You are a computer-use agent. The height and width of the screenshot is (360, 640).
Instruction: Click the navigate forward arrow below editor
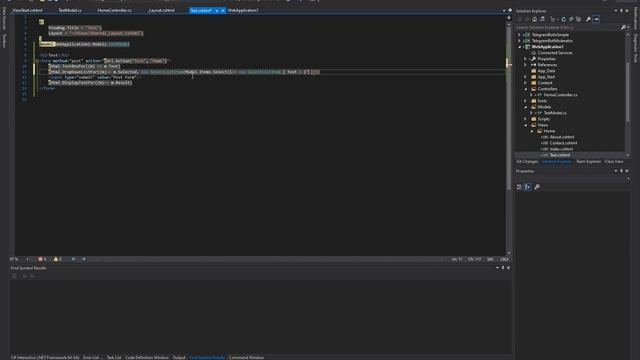(84, 259)
